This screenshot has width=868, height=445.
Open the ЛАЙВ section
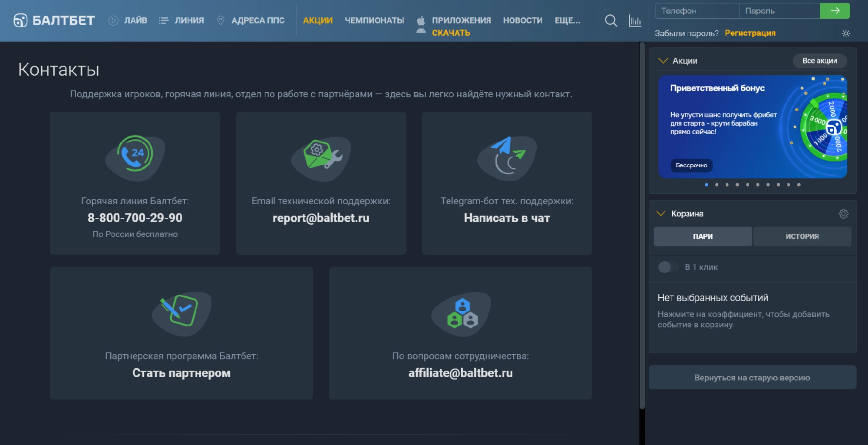(135, 20)
